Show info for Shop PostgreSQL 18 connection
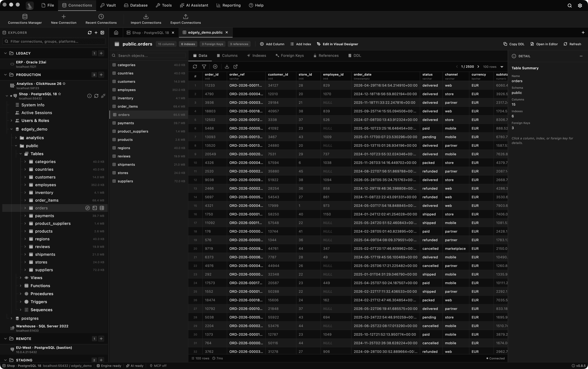 pyautogui.click(x=89, y=96)
